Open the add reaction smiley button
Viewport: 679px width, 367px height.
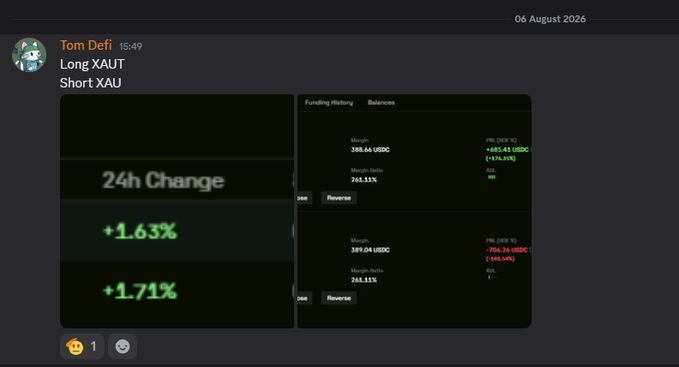click(123, 346)
